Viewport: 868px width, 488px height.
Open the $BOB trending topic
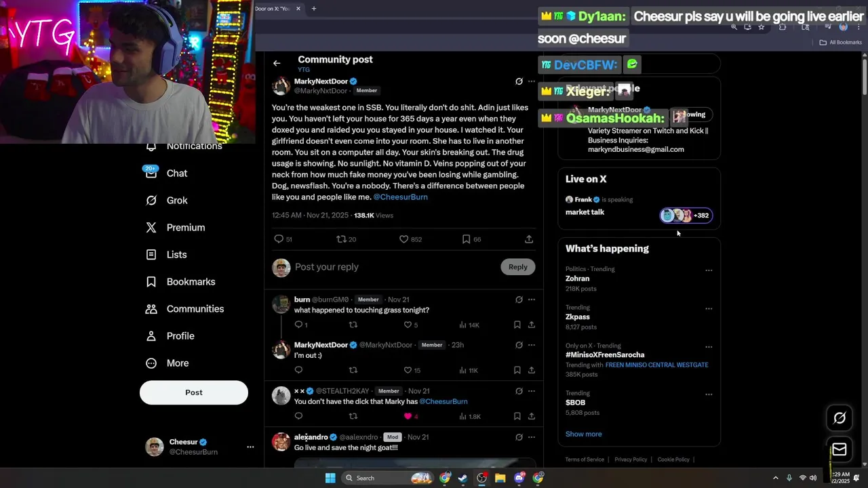coord(576,403)
